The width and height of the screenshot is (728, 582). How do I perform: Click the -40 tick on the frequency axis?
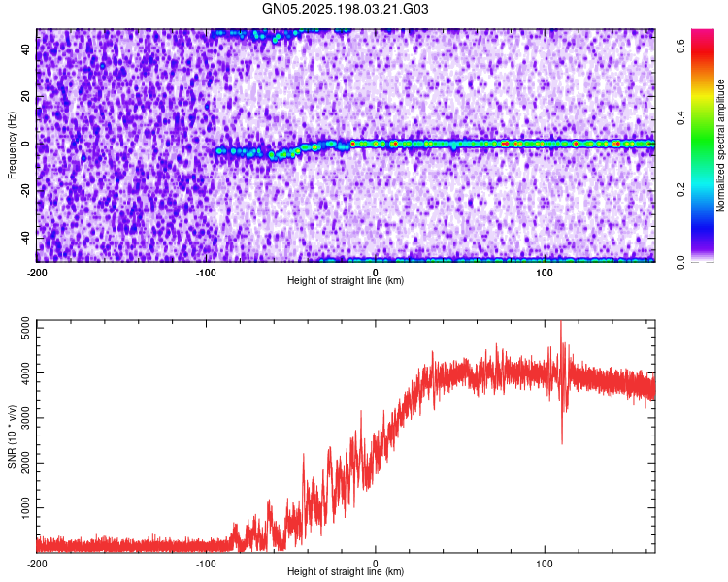point(26,238)
